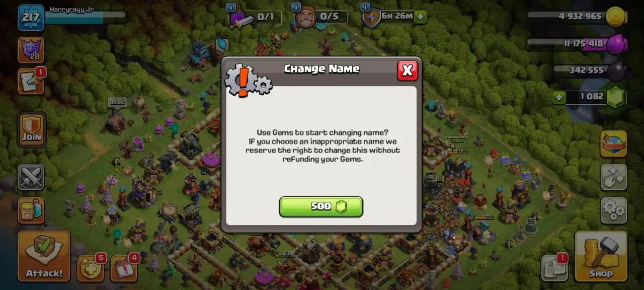Open gold pass rewards badge 5

pyautogui.click(x=91, y=268)
